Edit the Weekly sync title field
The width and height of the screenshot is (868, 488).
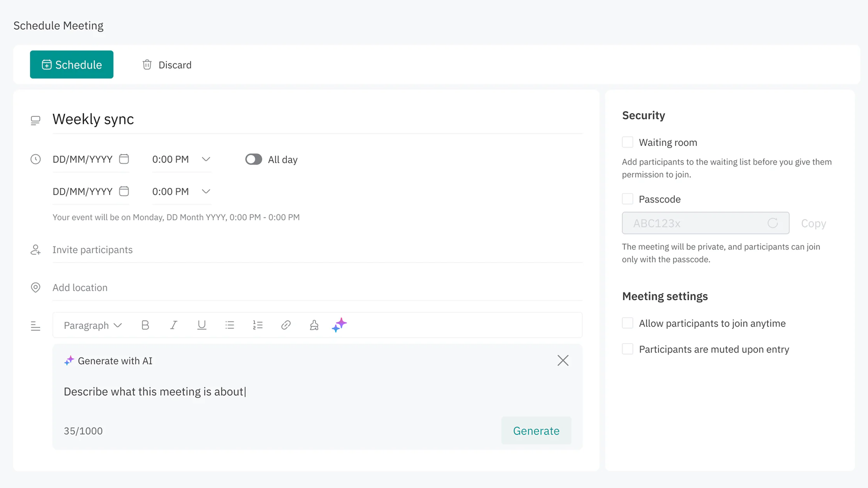point(317,119)
